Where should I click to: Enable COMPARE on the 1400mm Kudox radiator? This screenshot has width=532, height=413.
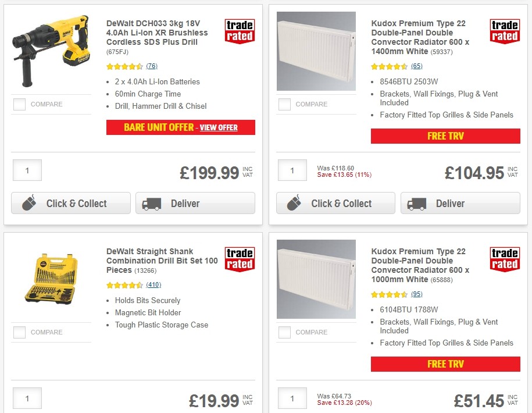click(284, 104)
